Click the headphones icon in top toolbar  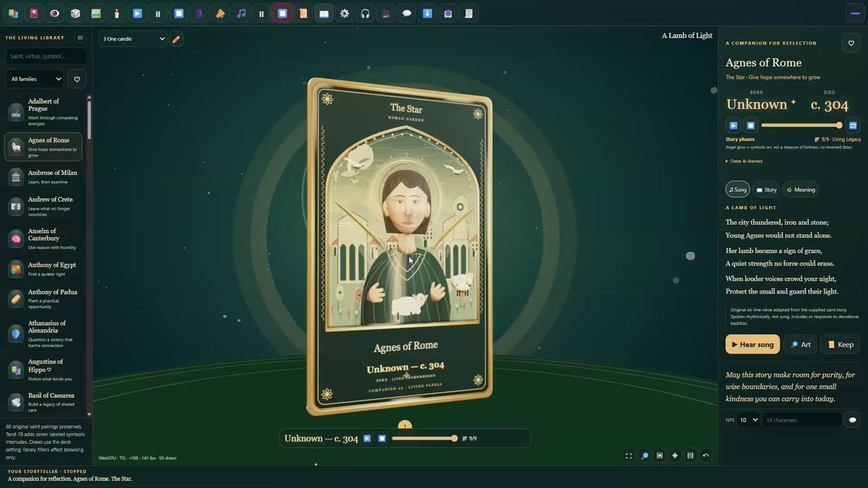click(365, 13)
